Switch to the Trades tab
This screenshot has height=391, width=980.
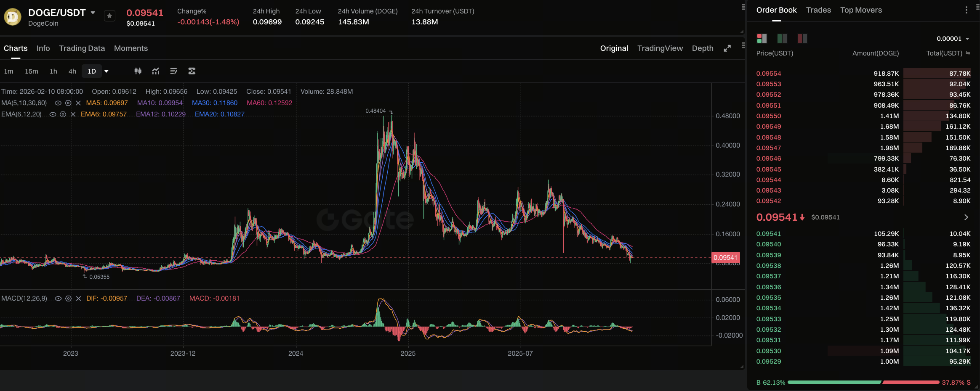pyautogui.click(x=818, y=10)
